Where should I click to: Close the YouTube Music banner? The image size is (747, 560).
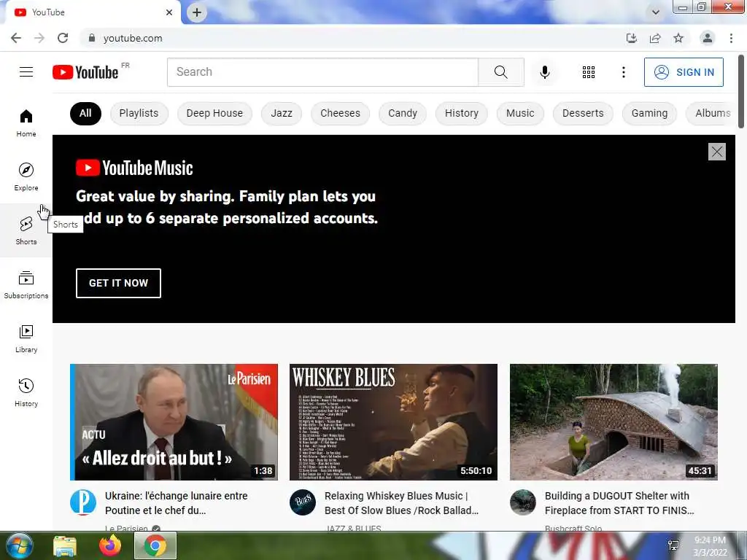coord(716,152)
